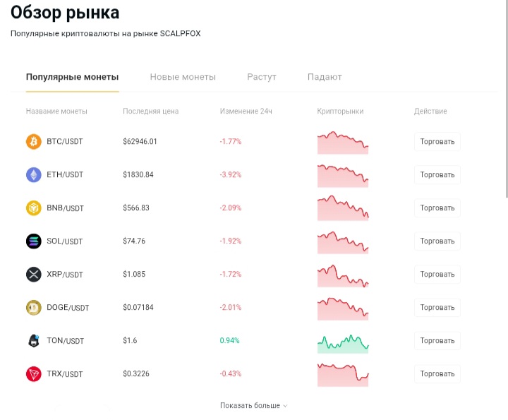This screenshot has width=508, height=420.
Task: Select the BNB coin icon
Action: (x=34, y=208)
